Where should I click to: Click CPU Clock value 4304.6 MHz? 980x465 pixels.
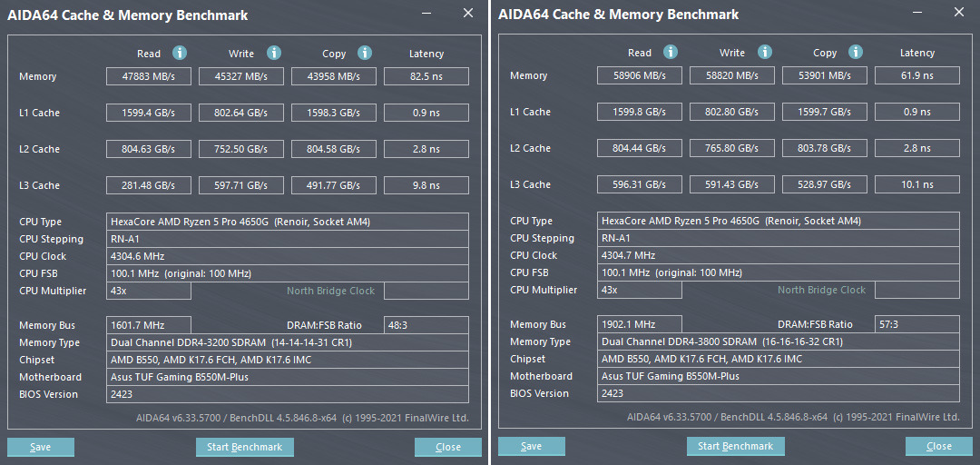pos(288,256)
